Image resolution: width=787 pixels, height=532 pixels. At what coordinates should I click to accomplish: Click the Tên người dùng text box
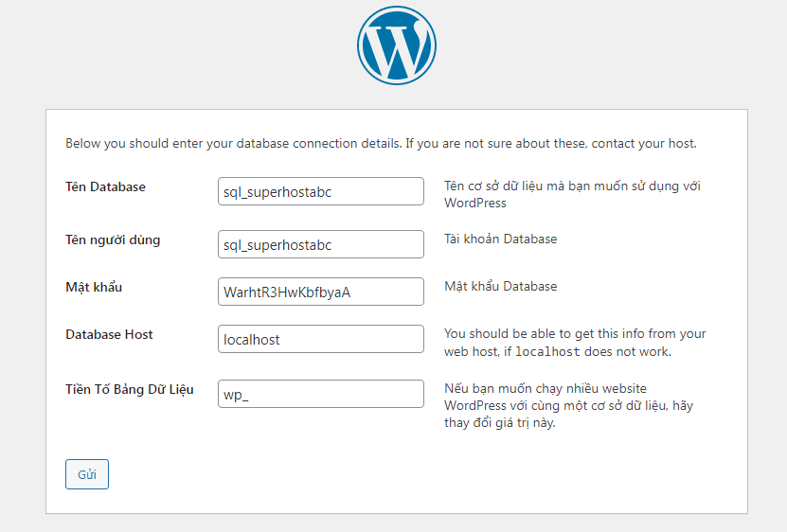pos(320,244)
